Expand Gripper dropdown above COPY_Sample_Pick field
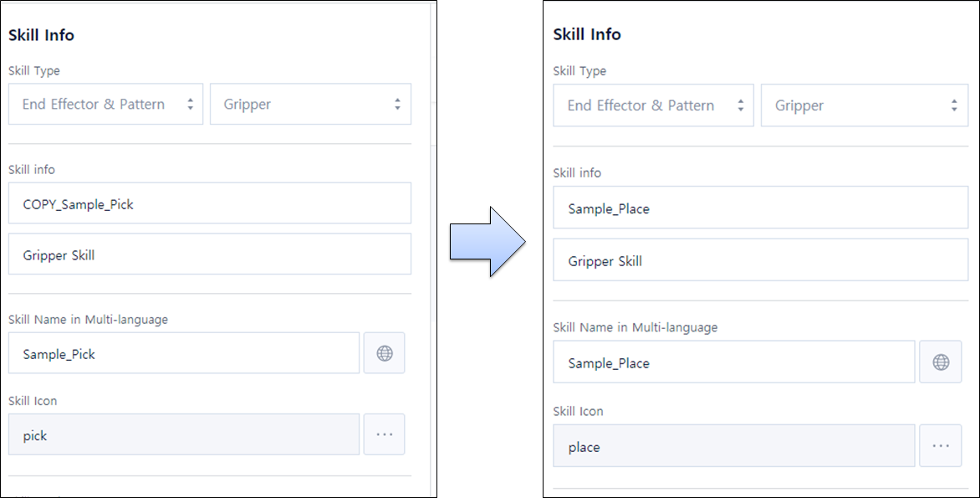Viewport: 980px width, 498px height. point(310,105)
